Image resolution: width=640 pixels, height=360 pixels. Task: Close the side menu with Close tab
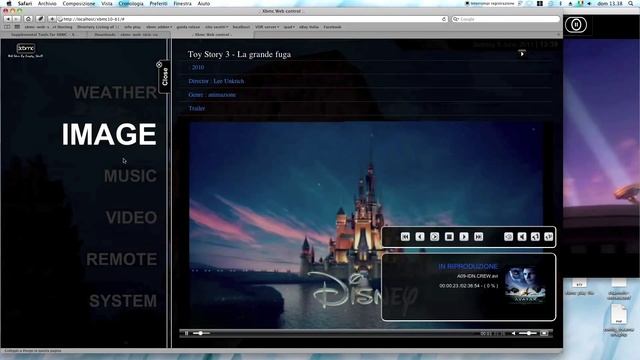tap(164, 77)
